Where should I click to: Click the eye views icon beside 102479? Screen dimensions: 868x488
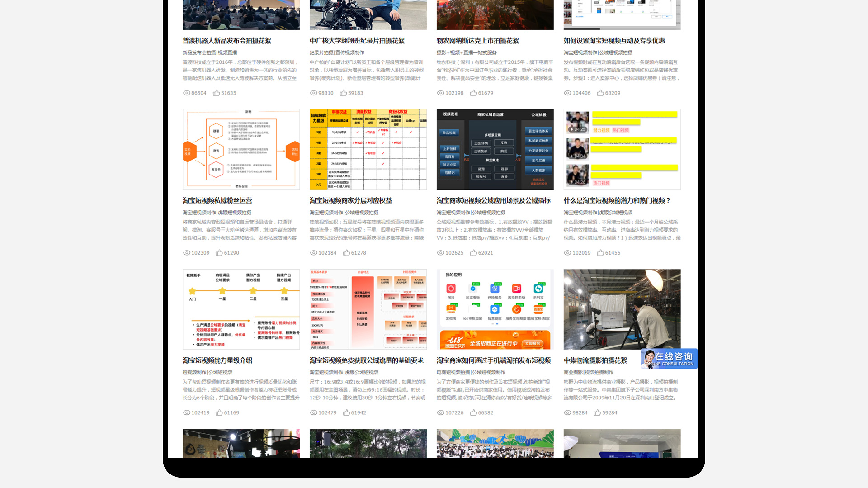313,412
